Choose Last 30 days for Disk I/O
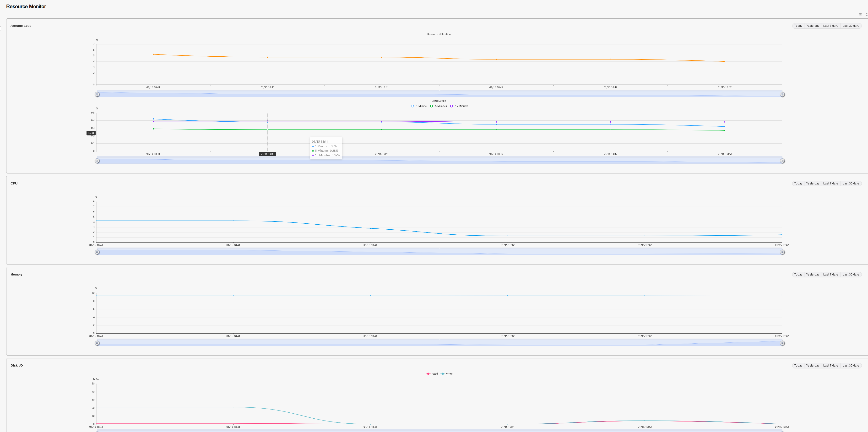 click(851, 366)
